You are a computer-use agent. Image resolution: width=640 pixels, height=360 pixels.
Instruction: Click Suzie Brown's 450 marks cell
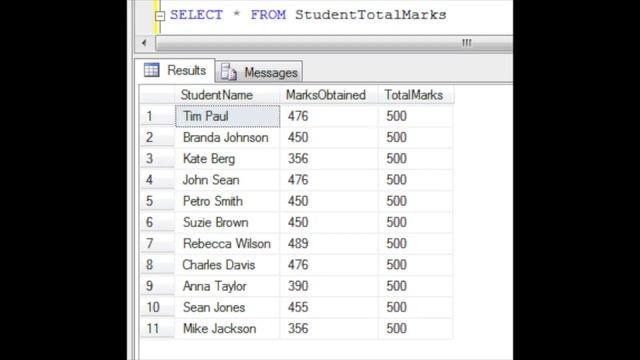pyautogui.click(x=329, y=222)
